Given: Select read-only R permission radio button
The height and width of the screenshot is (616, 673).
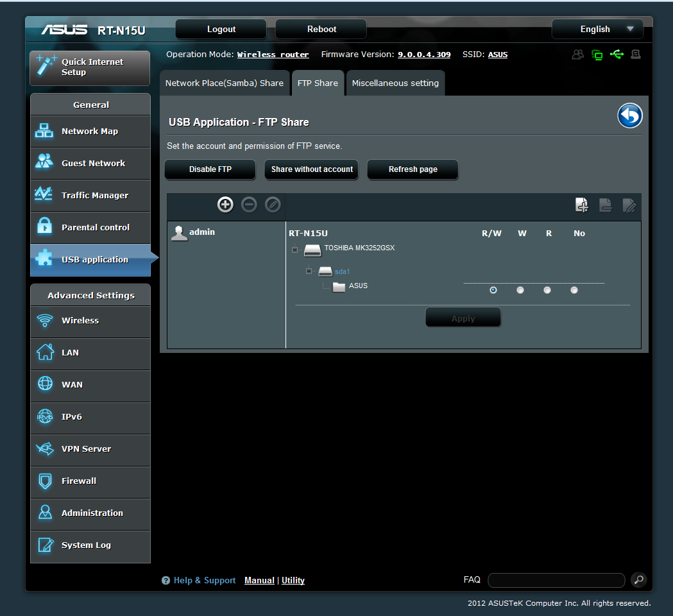Looking at the screenshot, I should tap(547, 290).
